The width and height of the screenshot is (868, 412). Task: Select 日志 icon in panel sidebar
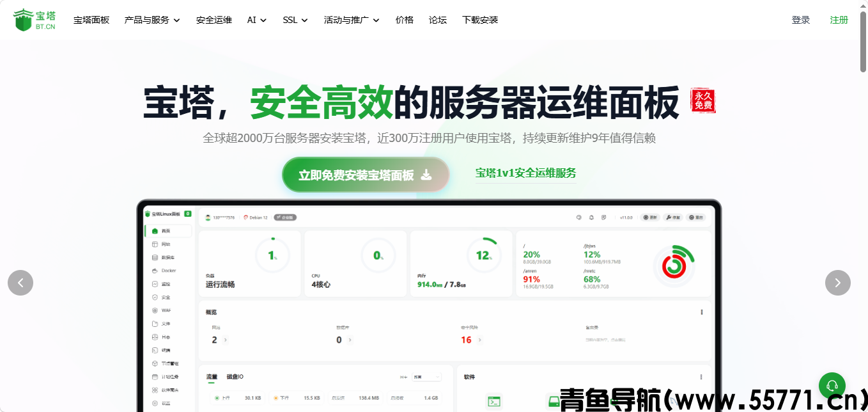[x=155, y=337]
